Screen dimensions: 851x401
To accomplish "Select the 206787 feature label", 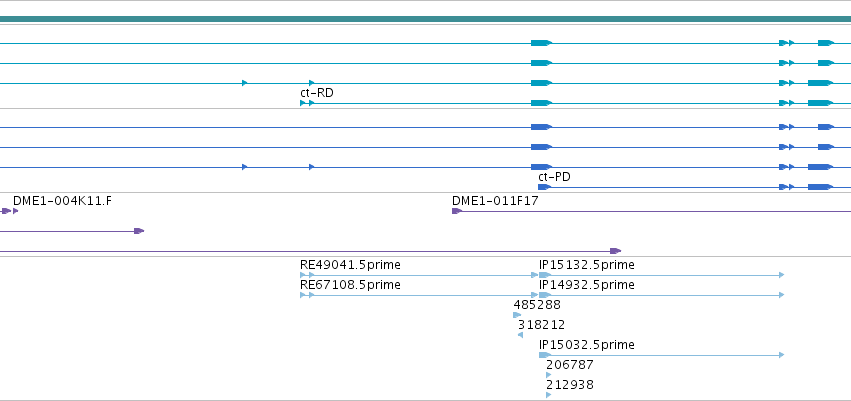I will coord(570,365).
